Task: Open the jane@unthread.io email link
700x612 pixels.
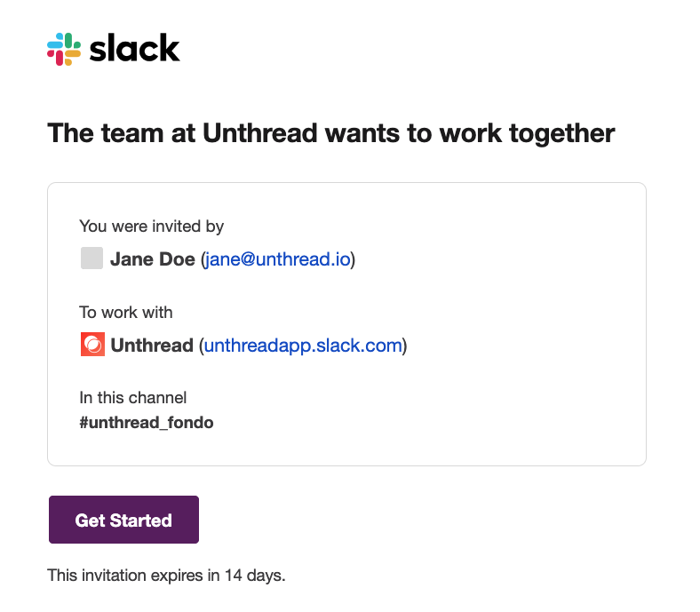Action: [x=278, y=258]
